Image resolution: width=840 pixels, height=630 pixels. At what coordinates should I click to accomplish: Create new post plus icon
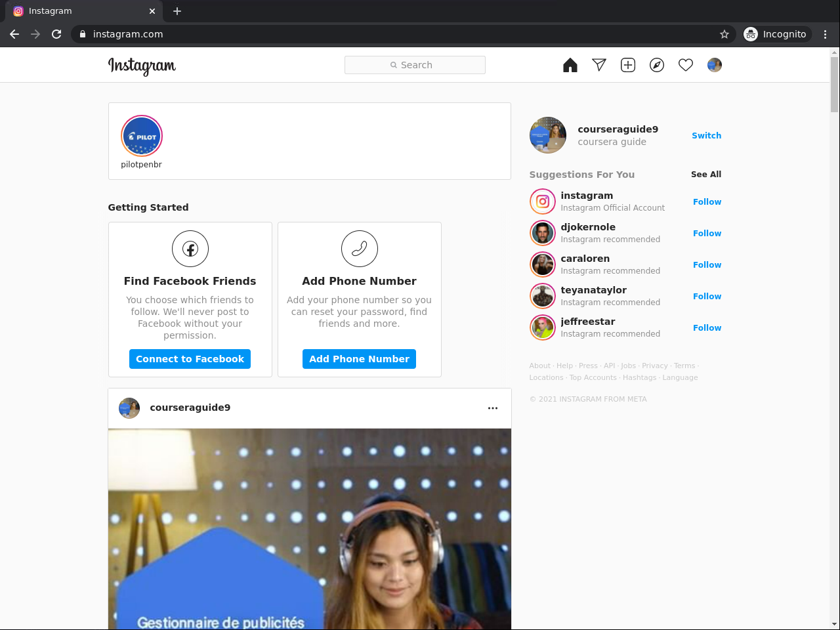[x=628, y=65]
